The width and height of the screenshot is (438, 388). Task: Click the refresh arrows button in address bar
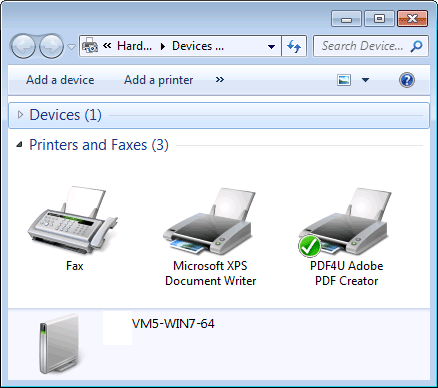pos(294,46)
